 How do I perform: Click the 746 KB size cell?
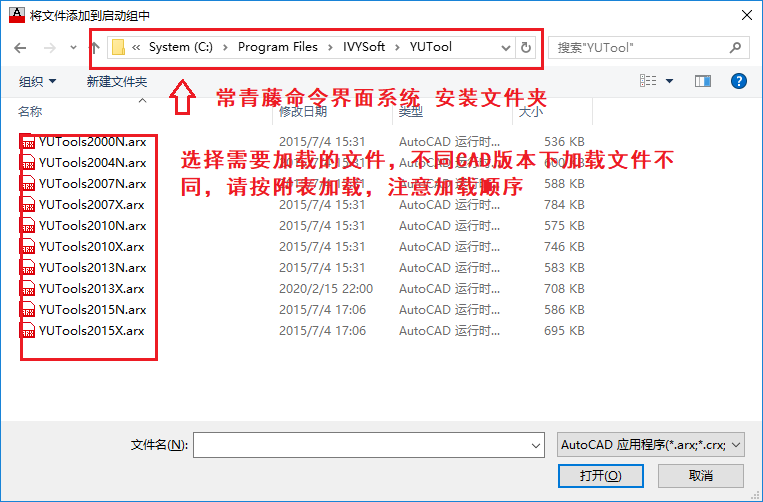(x=564, y=247)
